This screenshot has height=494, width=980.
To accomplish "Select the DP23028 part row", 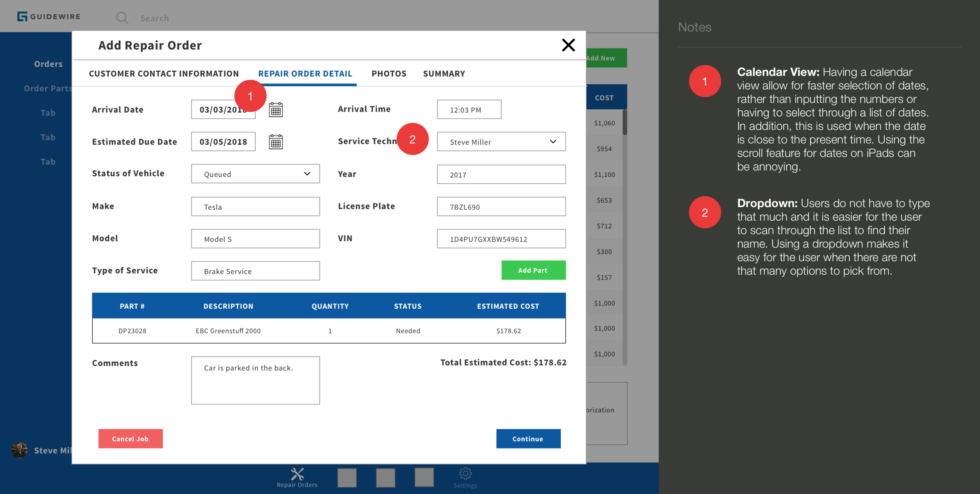I will click(x=328, y=331).
